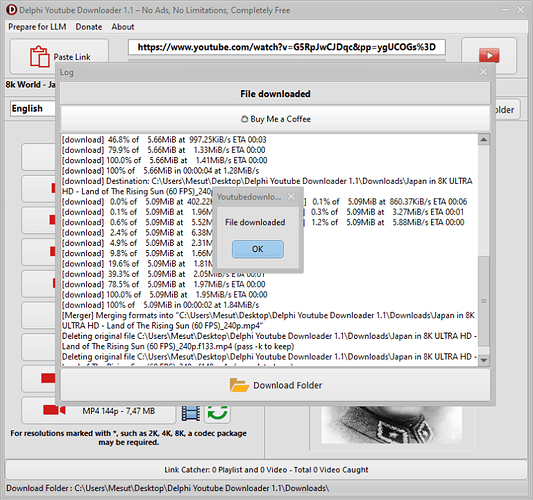Click the clipboard paste icon
The width and height of the screenshot is (533, 500).
pyautogui.click(x=39, y=56)
